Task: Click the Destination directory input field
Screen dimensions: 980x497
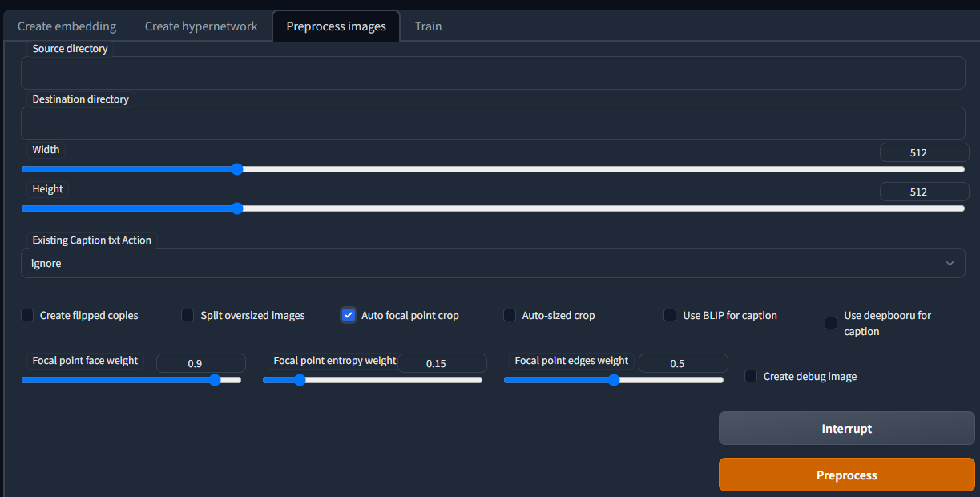Action: pyautogui.click(x=493, y=123)
